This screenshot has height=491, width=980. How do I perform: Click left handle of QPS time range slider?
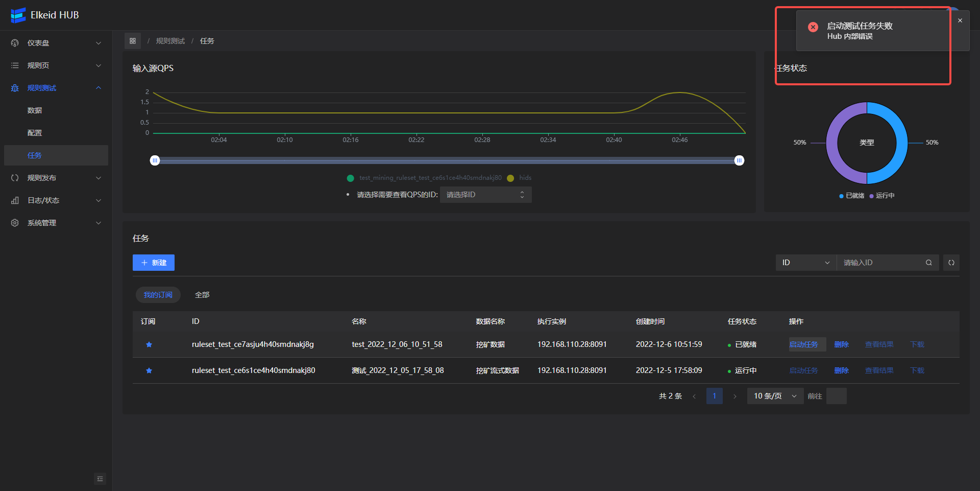point(155,160)
